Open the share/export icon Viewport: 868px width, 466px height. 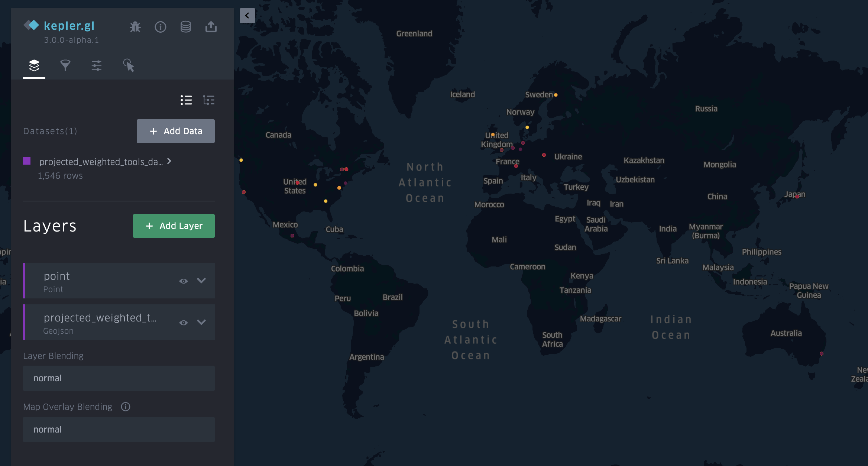[x=211, y=27]
